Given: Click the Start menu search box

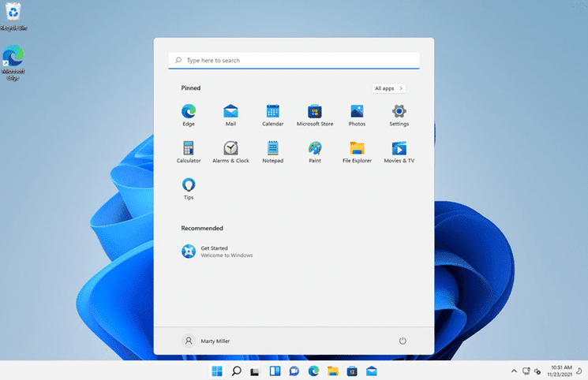Looking at the screenshot, I should 294,60.
